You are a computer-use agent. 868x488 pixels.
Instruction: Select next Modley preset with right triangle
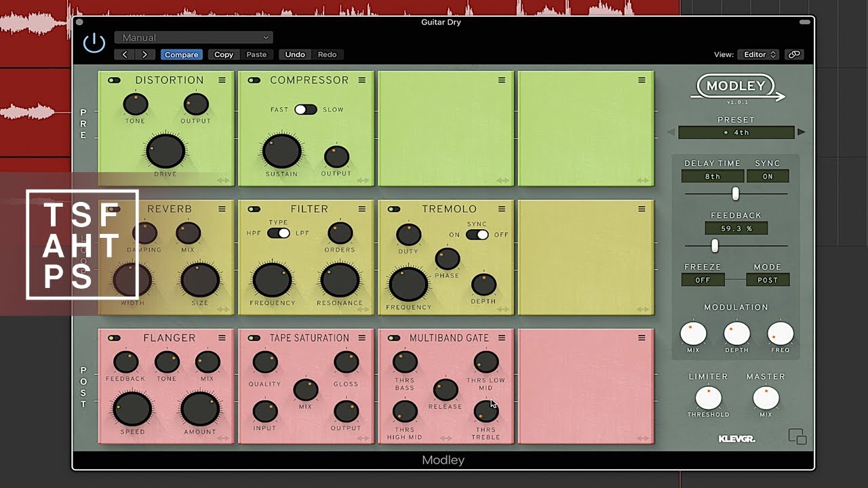coord(801,133)
